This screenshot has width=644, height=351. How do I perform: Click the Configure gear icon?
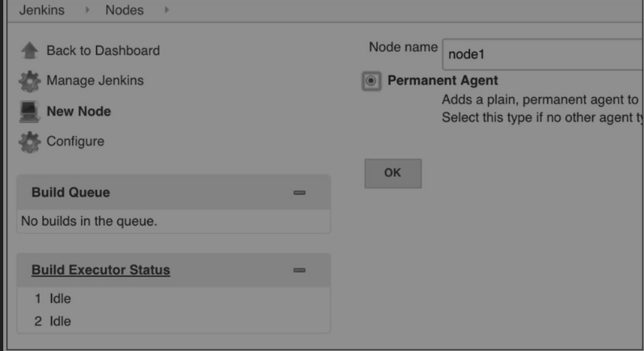click(x=28, y=142)
